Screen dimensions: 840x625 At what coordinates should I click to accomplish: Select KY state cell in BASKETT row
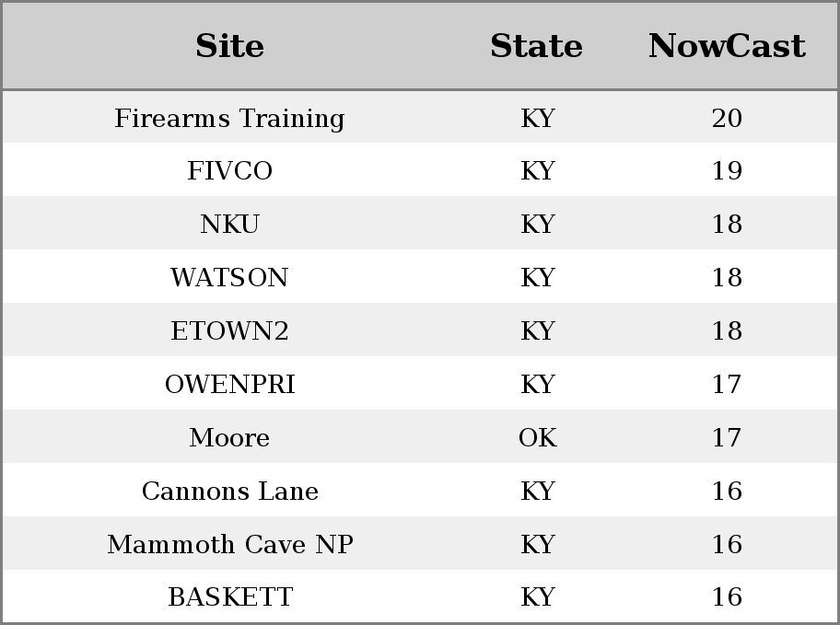537,597
